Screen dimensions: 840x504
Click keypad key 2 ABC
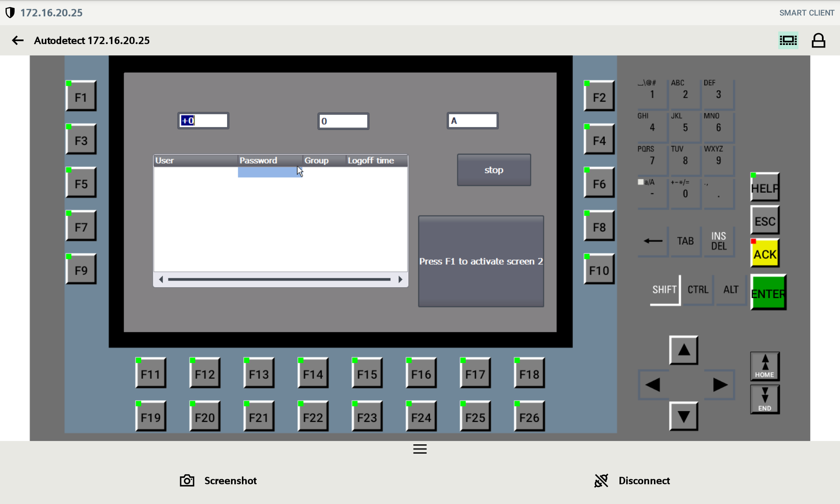pos(685,94)
